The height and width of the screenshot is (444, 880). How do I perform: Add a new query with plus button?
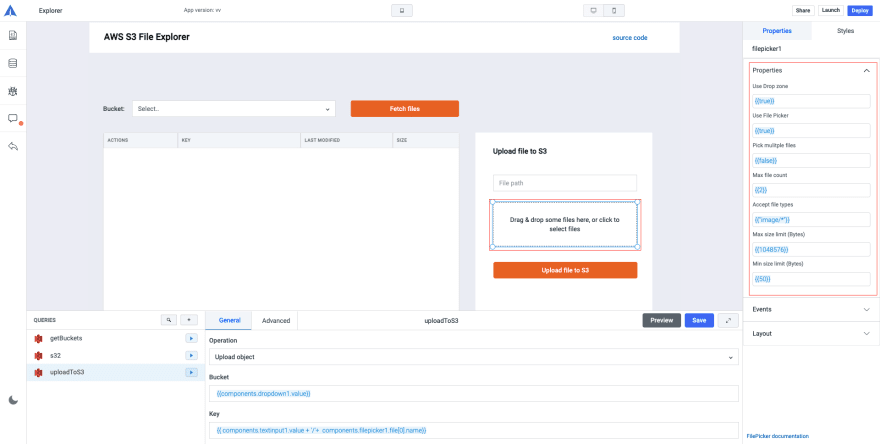[189, 320]
